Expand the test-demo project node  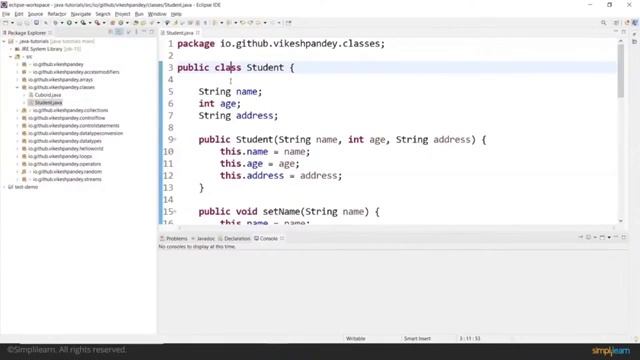tap(4, 187)
